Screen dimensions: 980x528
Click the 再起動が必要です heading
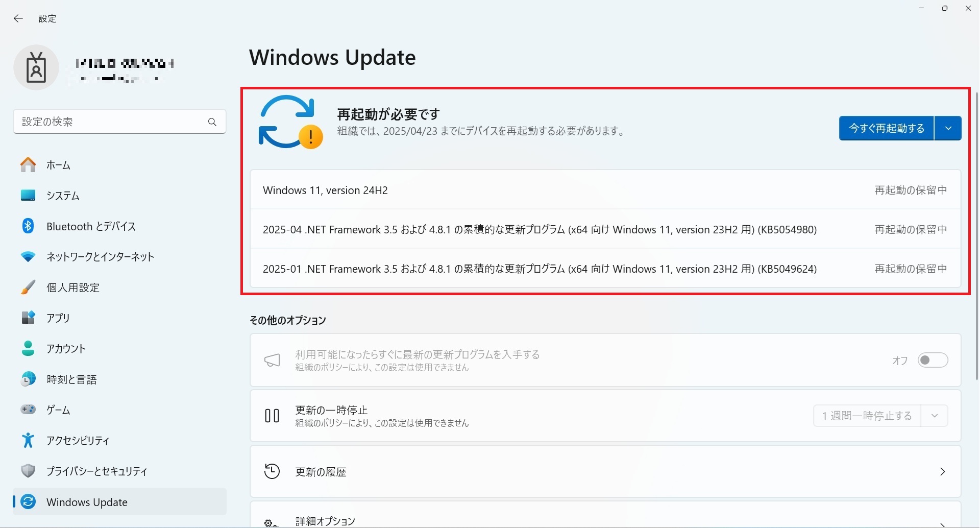388,114
